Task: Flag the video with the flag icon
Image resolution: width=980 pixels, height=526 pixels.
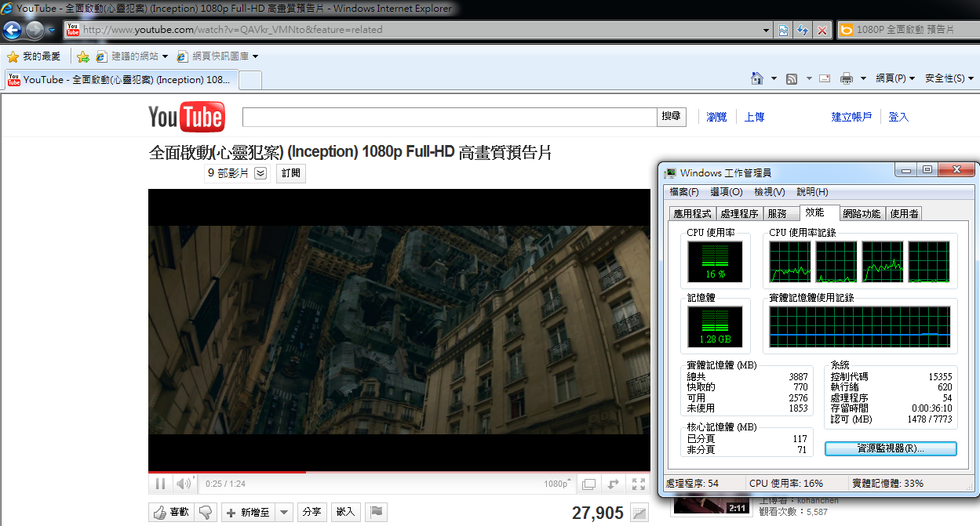Action: (377, 512)
